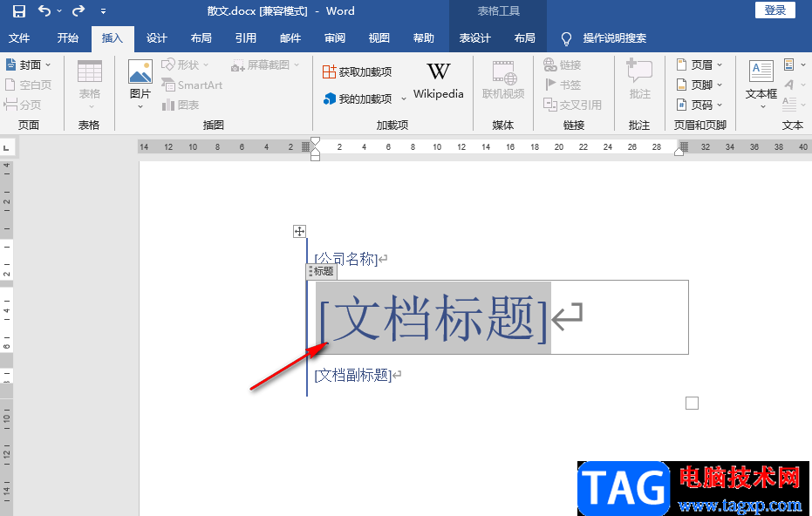Screen dimensions: 812x516
Task: Open the 页脚 footer dropdown
Action: (699, 85)
